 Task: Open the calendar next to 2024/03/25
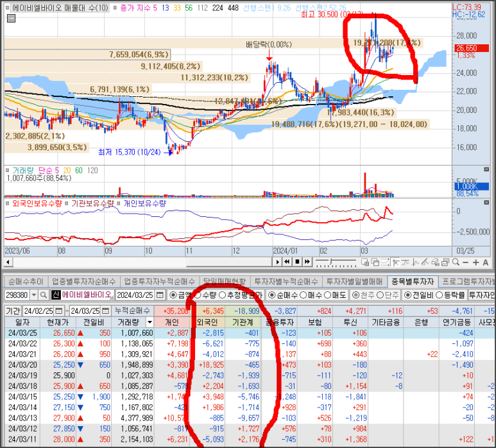pyautogui.click(x=160, y=295)
